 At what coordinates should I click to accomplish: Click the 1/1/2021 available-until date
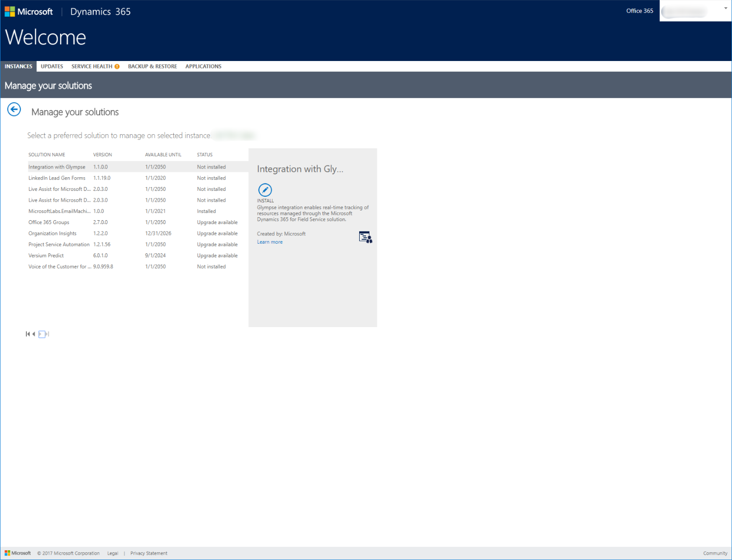click(x=155, y=211)
